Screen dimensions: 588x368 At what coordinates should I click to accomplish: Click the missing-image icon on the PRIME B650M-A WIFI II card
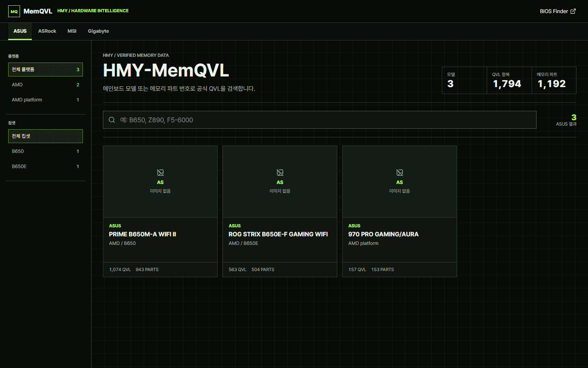[160, 173]
